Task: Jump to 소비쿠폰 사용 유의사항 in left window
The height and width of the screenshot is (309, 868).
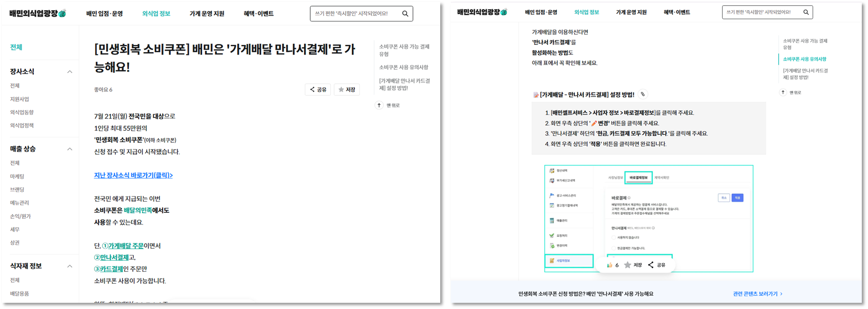Action: [x=404, y=67]
